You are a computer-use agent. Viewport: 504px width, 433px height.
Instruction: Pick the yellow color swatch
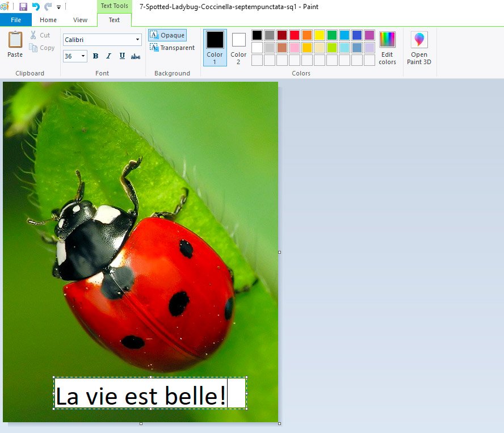pos(320,35)
